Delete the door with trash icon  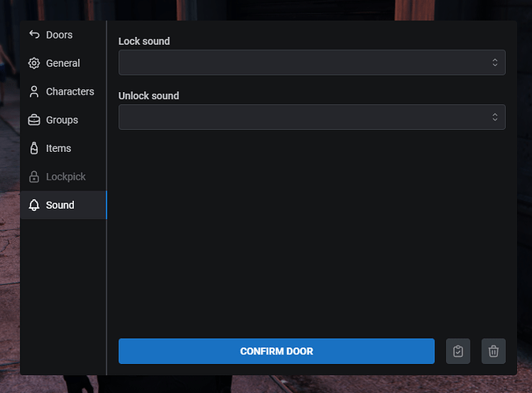493,351
